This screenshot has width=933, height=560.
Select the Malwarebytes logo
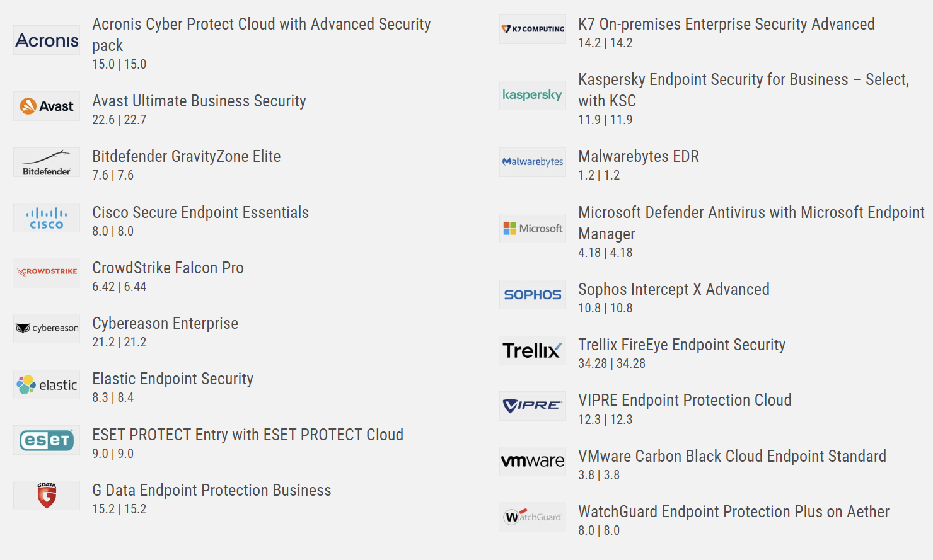533,162
